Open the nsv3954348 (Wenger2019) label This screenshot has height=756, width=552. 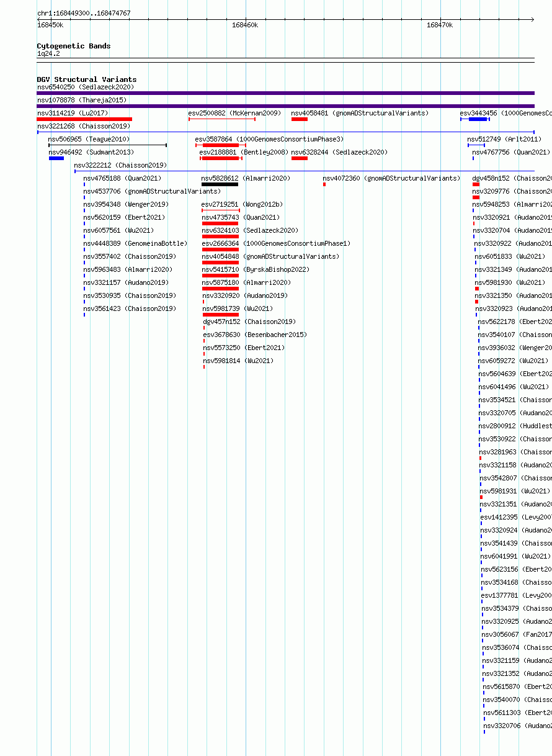(x=126, y=204)
